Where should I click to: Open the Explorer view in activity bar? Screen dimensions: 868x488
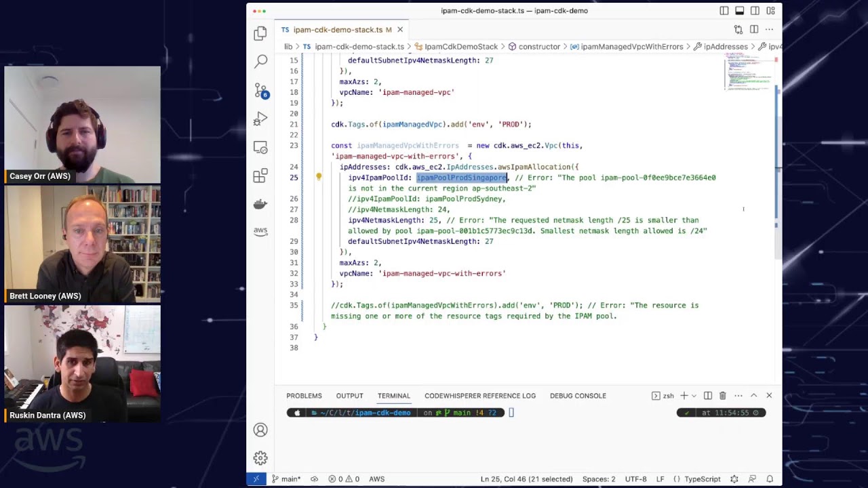coord(260,33)
